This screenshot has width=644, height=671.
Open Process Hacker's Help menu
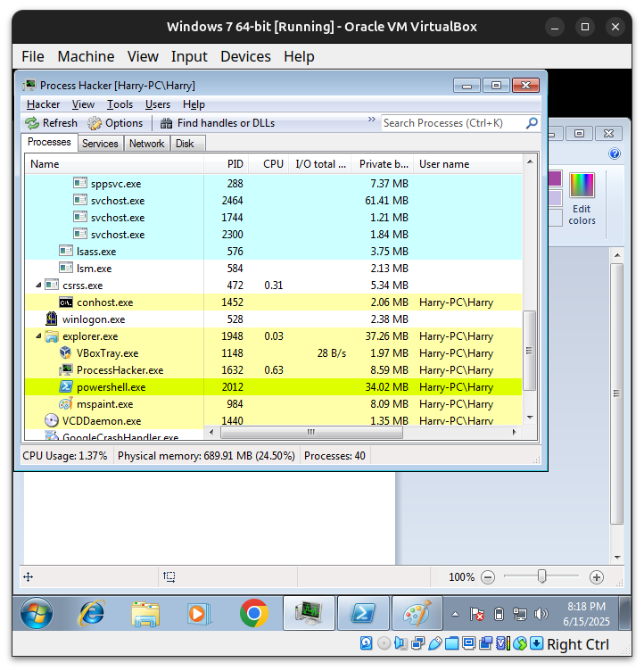click(194, 104)
